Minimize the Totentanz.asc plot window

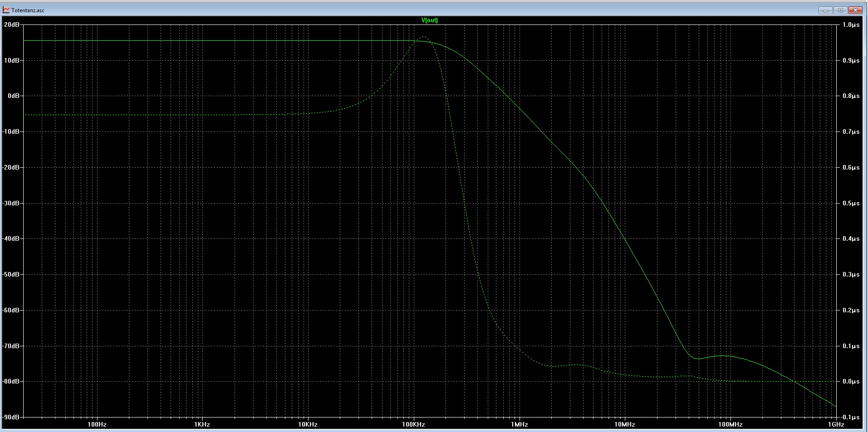[x=825, y=10]
